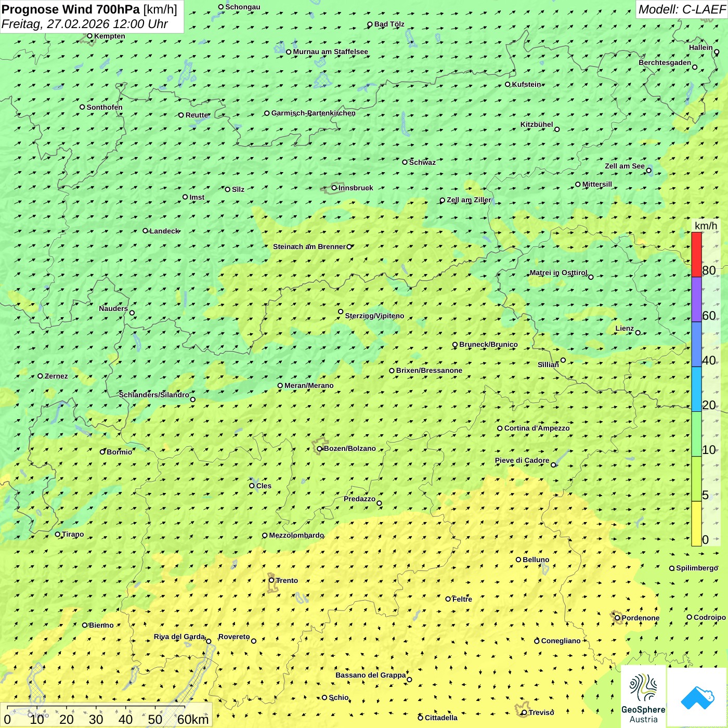Click the 'Sterzing/Vipiteno' label
The image size is (728, 728).
click(x=374, y=316)
